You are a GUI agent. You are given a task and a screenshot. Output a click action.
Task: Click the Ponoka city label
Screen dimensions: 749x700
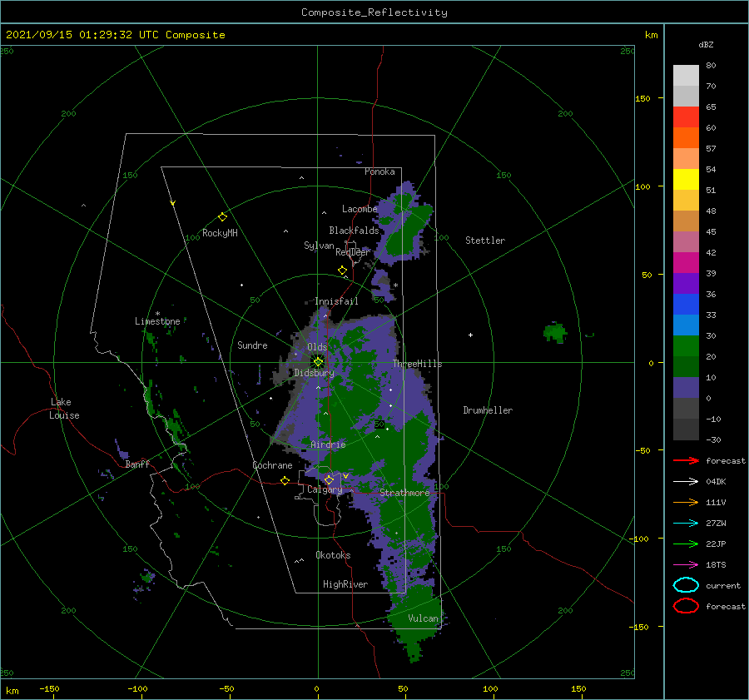(x=379, y=171)
